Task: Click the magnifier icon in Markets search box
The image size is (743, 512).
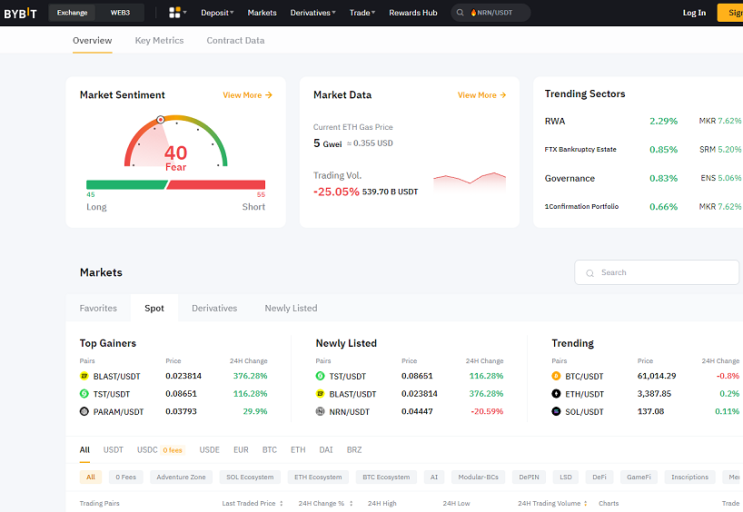Action: coord(590,273)
